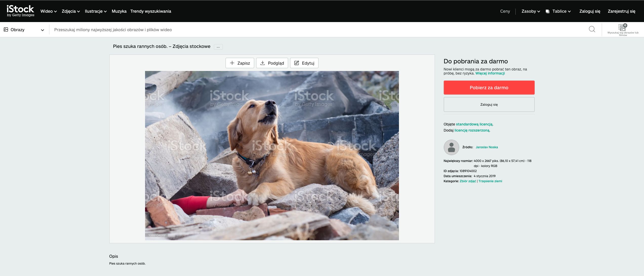The image size is (644, 276).
Task: Open Jaroslav Noska's contributor page
Action: click(x=487, y=147)
